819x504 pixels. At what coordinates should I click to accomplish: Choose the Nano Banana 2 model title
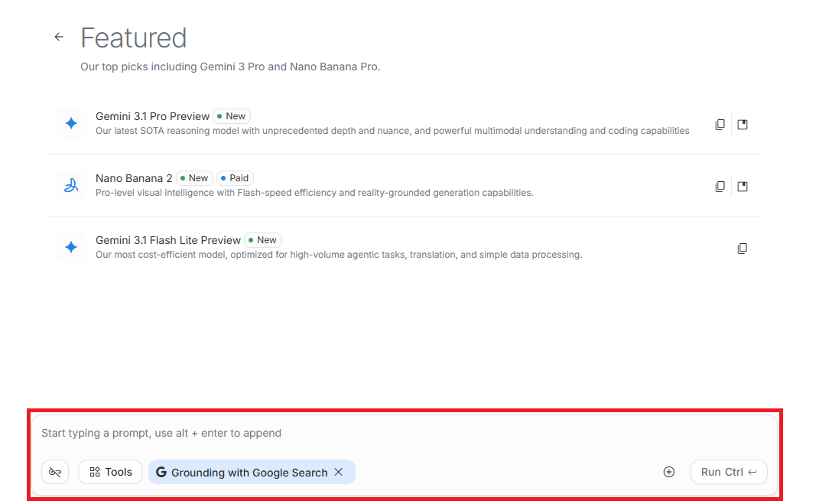[x=134, y=178]
